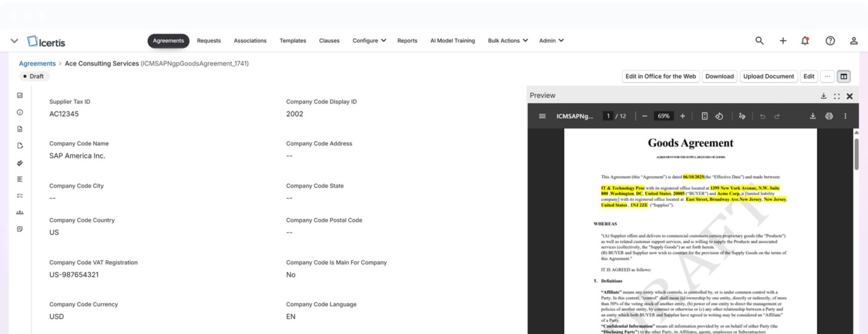Switch to the Templates tab

coord(292,41)
